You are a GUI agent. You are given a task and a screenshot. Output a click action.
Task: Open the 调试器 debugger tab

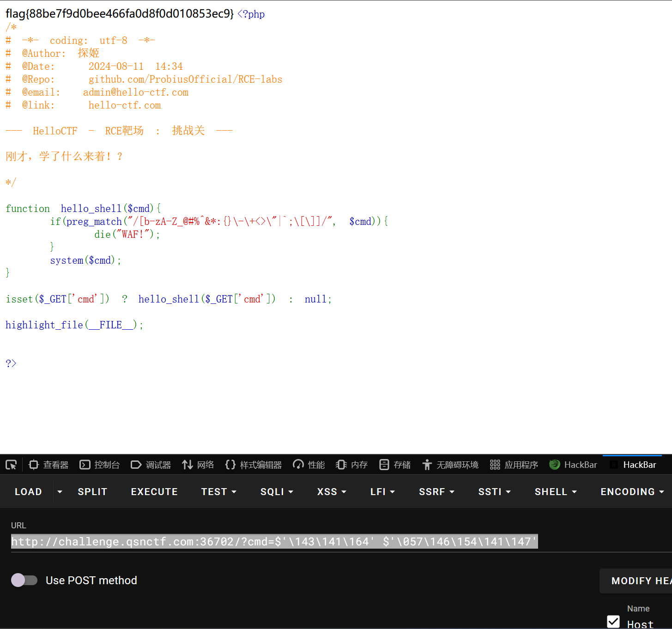(151, 465)
